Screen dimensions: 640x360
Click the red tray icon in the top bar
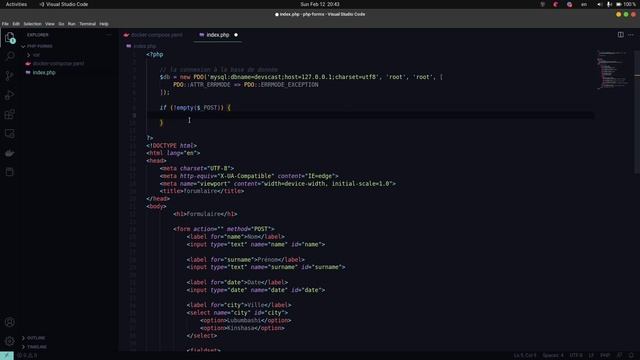(x=556, y=4)
